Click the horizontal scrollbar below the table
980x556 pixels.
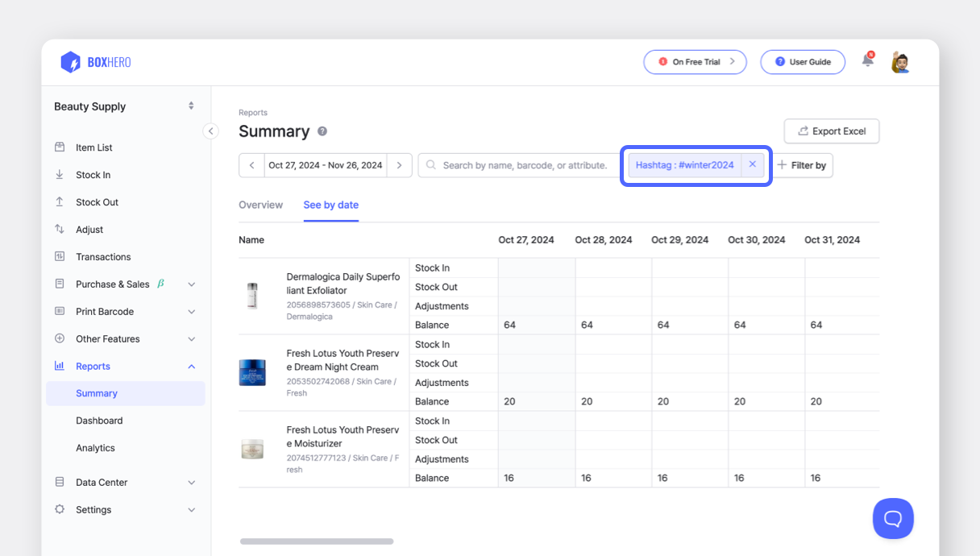click(x=317, y=541)
